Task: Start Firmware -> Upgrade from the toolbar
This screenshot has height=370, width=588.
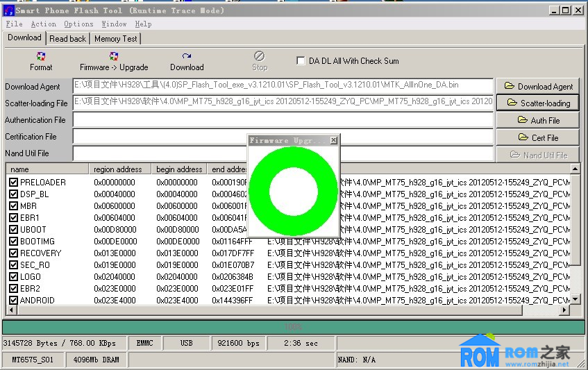Action: tap(114, 61)
